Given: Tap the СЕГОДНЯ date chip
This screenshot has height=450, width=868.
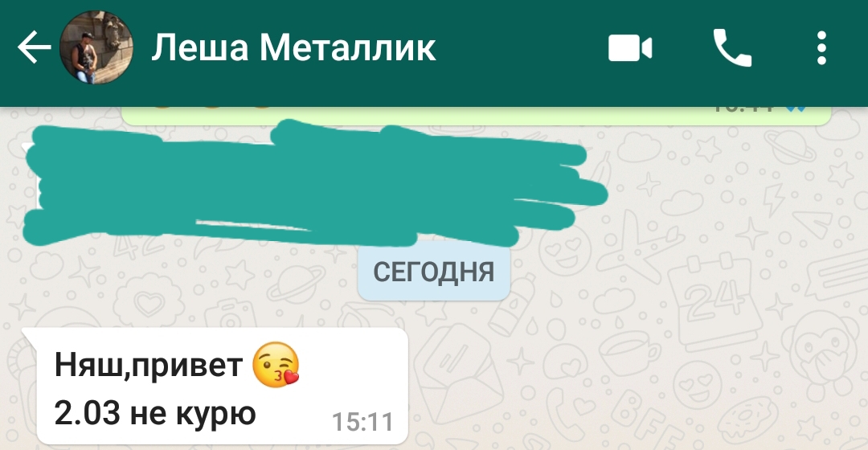Looking at the screenshot, I should point(433,272).
